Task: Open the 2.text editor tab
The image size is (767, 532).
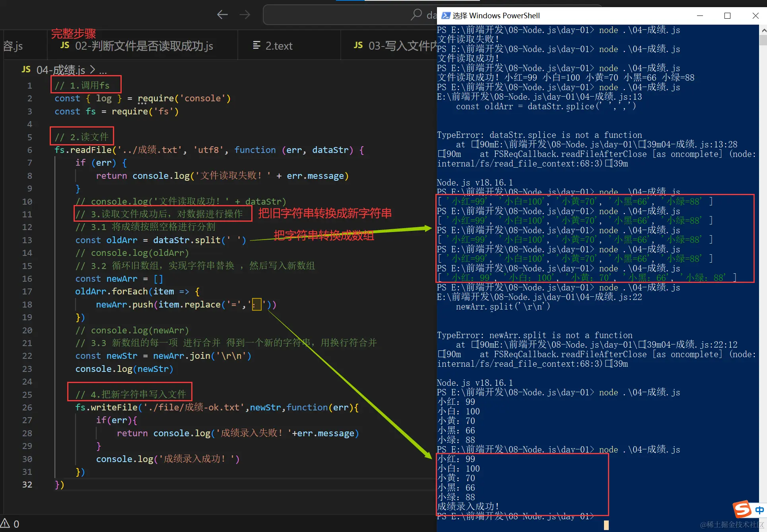Action: point(279,46)
